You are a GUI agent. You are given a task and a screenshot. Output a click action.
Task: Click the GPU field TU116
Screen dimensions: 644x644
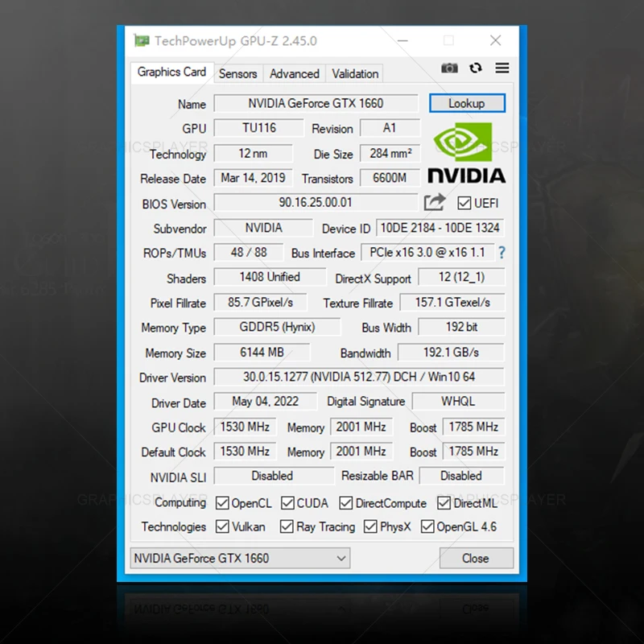(x=258, y=128)
